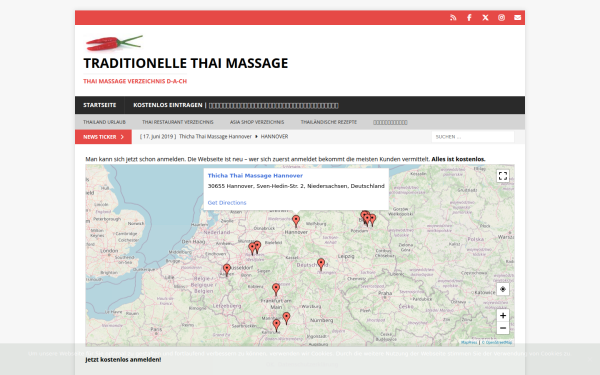Image resolution: width=600 pixels, height=375 pixels.
Task: Open Asia Shop Verzeichnis menu item
Action: (x=257, y=122)
